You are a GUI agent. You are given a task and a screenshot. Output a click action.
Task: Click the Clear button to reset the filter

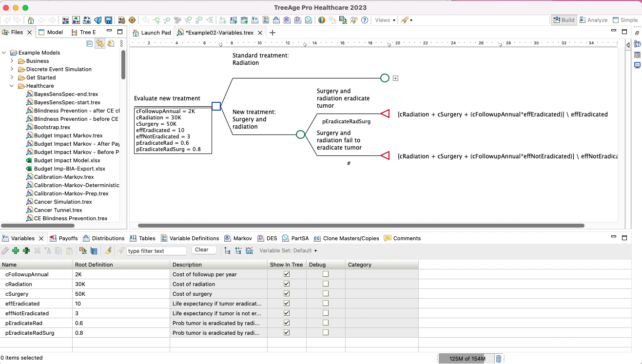coord(204,249)
